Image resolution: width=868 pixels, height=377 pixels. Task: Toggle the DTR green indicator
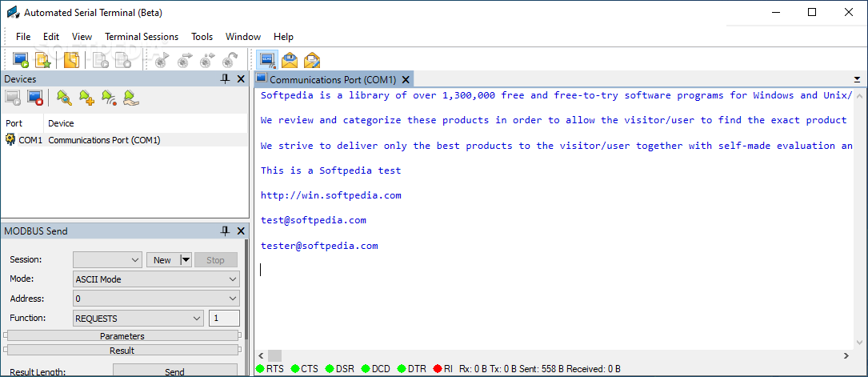coord(402,369)
